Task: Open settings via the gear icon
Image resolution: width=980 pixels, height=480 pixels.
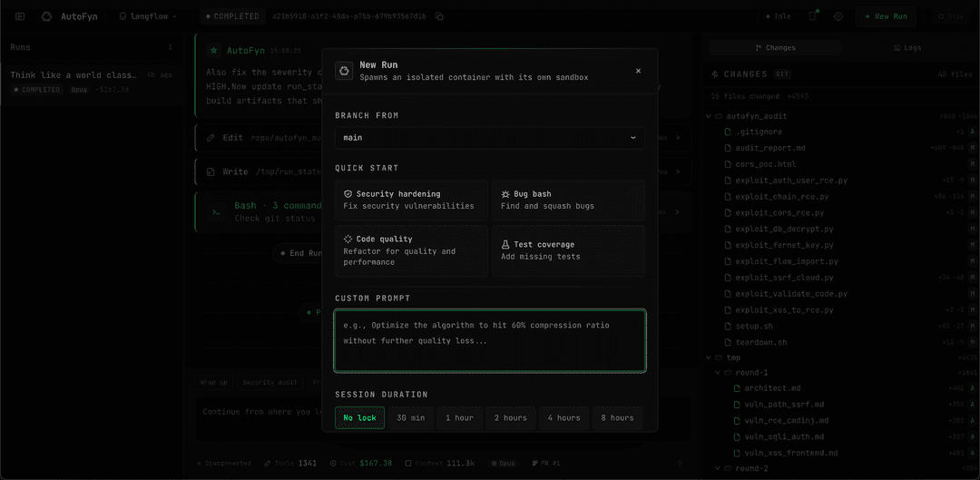Action: pos(838,16)
